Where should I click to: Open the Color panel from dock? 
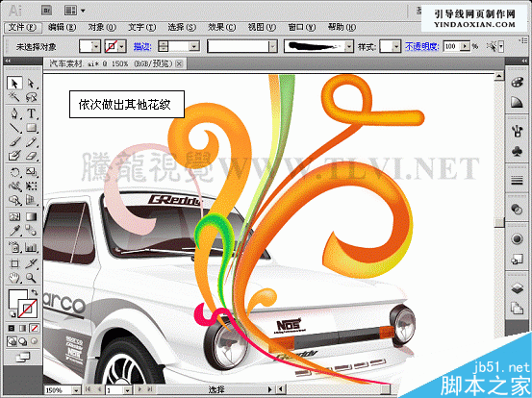[517, 83]
